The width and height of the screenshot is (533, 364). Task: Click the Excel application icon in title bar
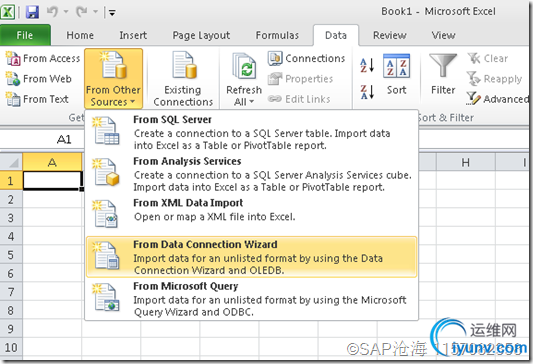[x=7, y=12]
